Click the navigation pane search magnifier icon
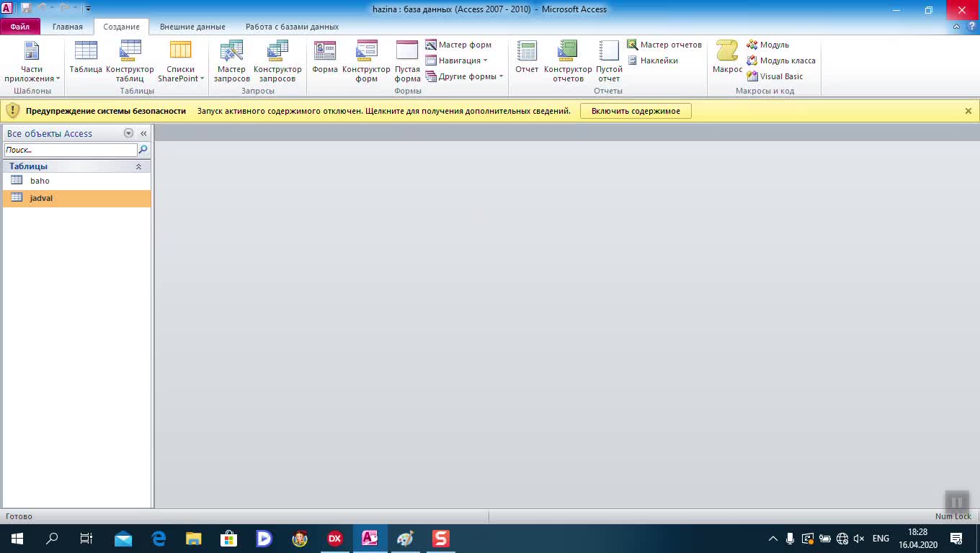980x553 pixels. coord(143,150)
